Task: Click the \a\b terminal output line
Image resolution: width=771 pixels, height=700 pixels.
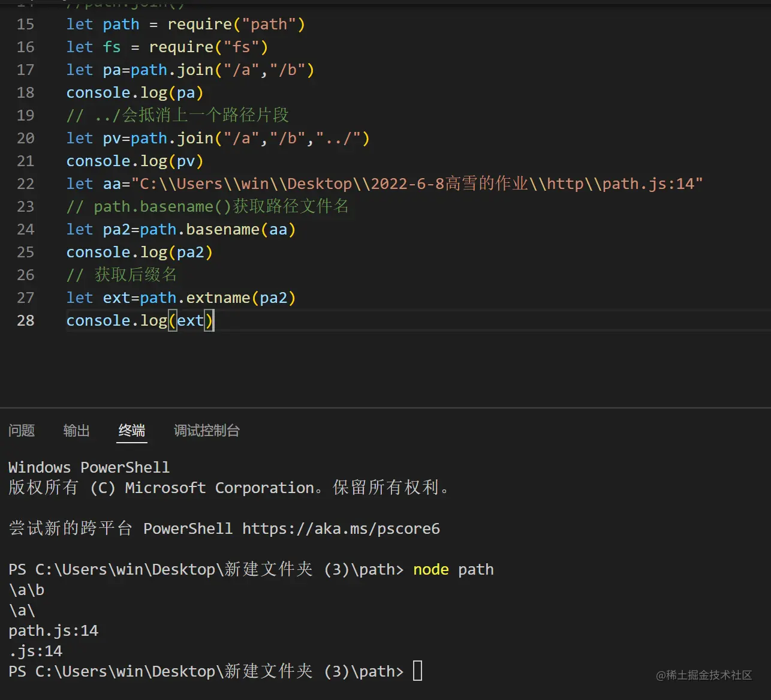Action: pyautogui.click(x=26, y=590)
